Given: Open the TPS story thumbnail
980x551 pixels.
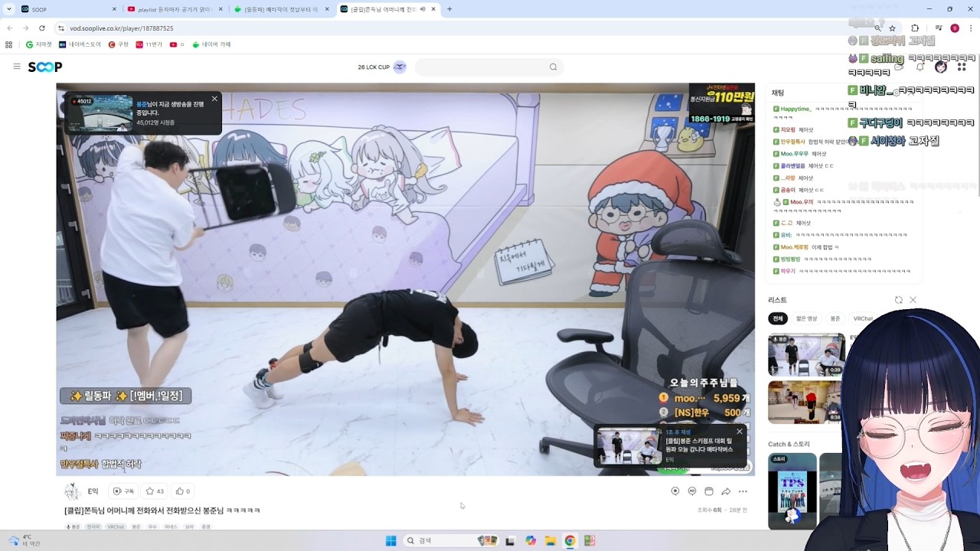Looking at the screenshot, I should coord(792,491).
